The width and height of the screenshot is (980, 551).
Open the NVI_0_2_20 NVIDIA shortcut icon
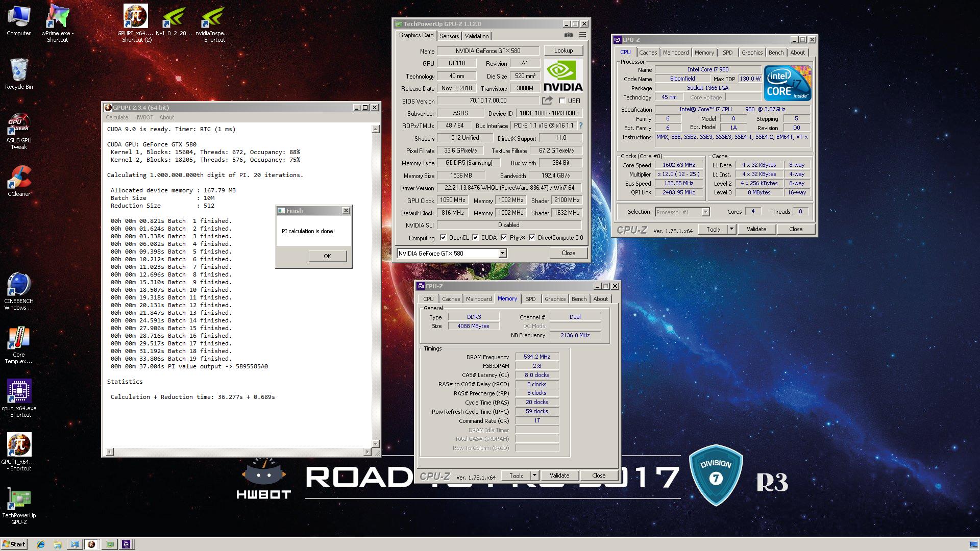click(x=174, y=20)
